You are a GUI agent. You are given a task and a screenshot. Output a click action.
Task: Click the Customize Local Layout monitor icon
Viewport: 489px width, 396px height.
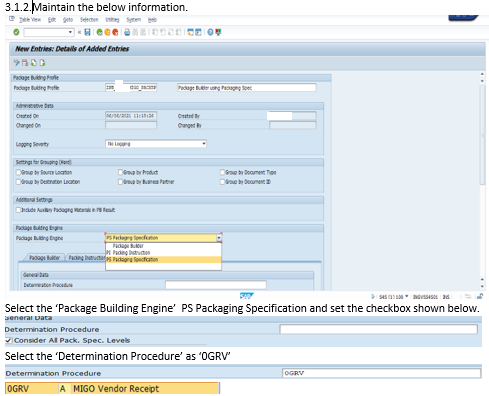(x=218, y=32)
